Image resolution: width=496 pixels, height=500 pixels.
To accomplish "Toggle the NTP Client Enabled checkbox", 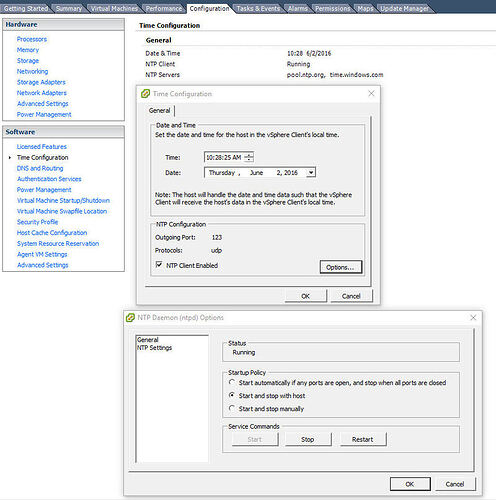I will (159, 265).
